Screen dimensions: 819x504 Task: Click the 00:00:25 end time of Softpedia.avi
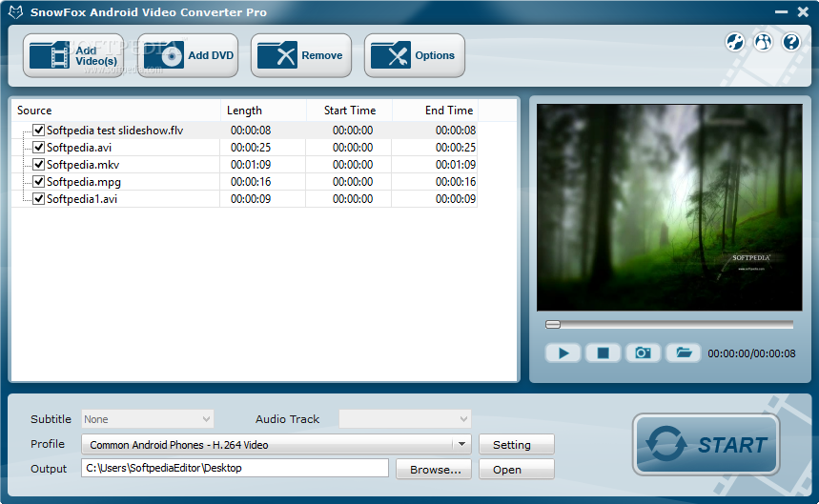[456, 147]
